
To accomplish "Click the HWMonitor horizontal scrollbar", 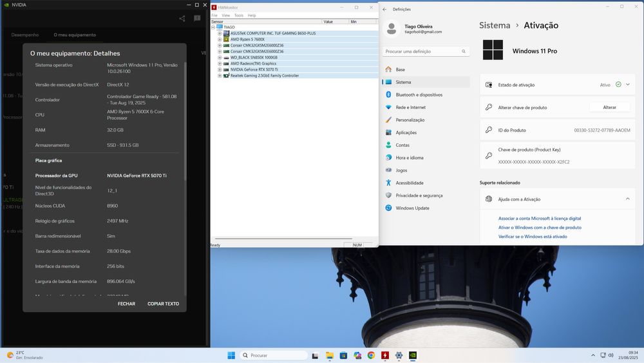I will pos(283,239).
